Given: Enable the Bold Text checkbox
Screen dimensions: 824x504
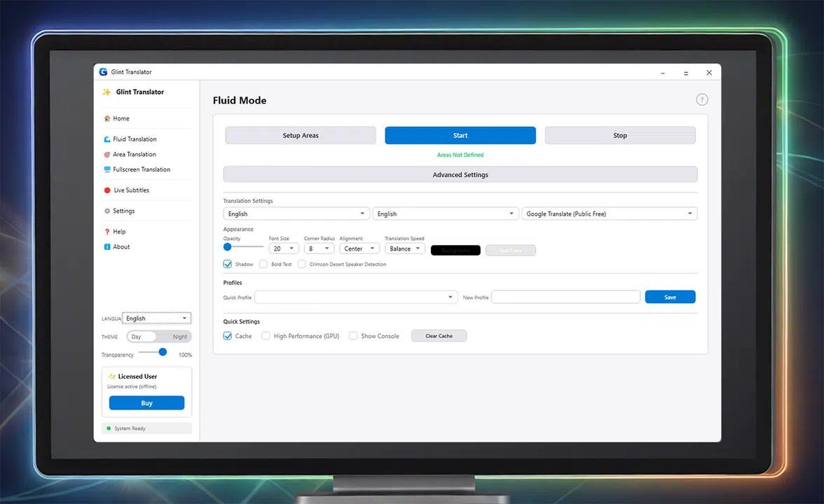Looking at the screenshot, I should [263, 264].
